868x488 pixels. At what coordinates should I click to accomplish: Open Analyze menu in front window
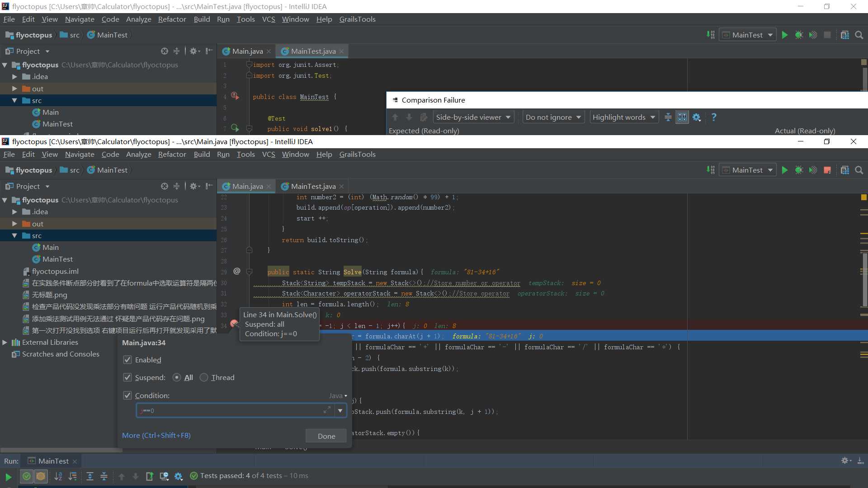pos(138,155)
